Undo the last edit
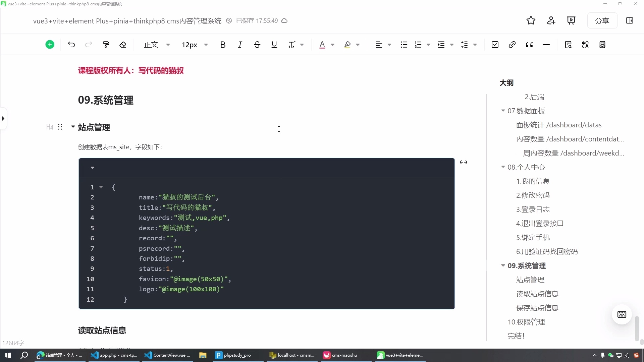The image size is (644, 362). tap(71, 45)
